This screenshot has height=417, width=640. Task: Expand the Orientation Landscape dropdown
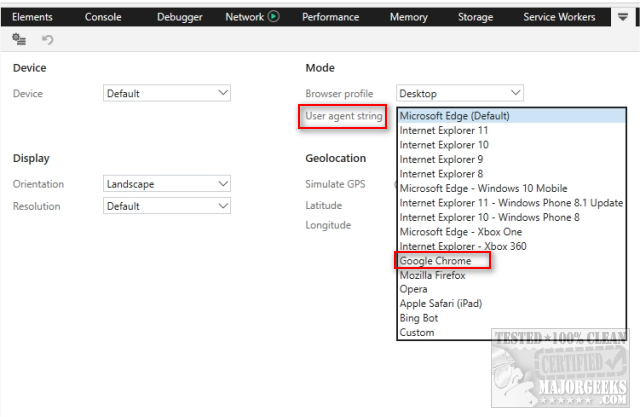(168, 184)
